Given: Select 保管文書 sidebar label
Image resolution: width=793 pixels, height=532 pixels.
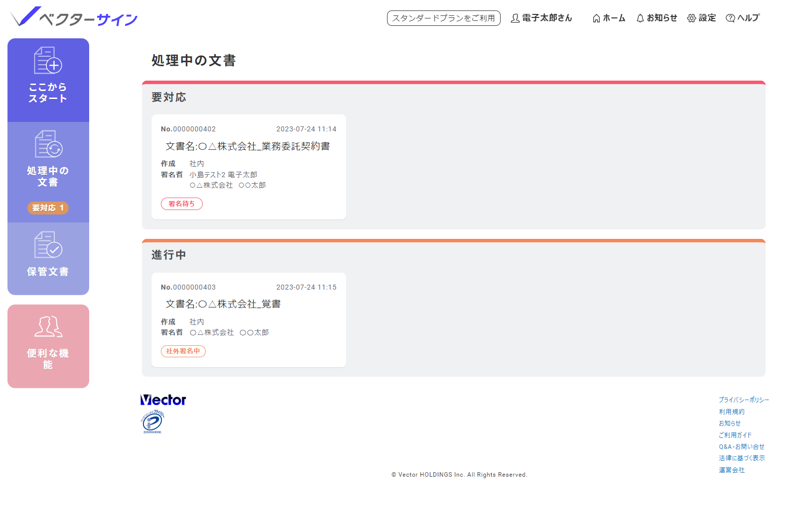Looking at the screenshot, I should click(x=48, y=272).
